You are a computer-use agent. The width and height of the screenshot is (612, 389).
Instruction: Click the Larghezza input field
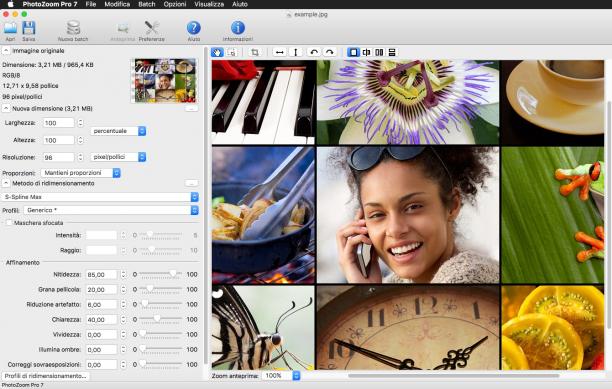tap(58, 123)
